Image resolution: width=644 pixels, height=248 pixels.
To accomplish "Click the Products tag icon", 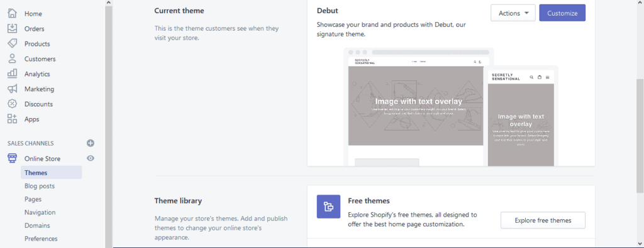I will (x=13, y=43).
